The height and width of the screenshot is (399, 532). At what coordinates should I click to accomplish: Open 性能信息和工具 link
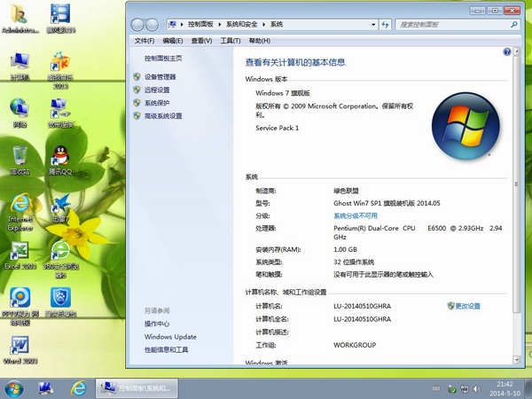tap(167, 350)
